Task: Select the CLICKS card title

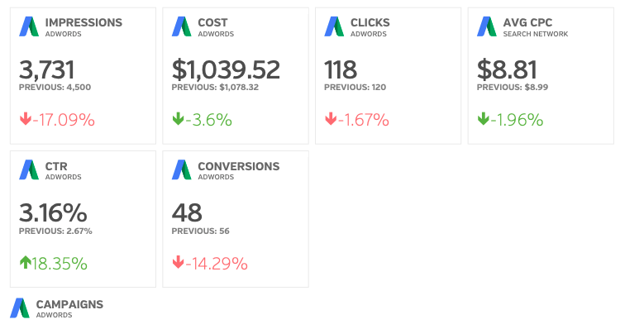Action: pos(370,22)
